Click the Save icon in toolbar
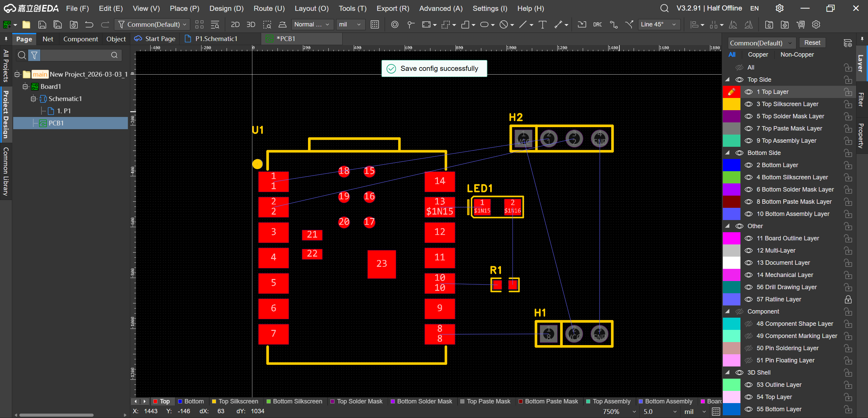Image resolution: width=868 pixels, height=418 pixels. pos(42,24)
